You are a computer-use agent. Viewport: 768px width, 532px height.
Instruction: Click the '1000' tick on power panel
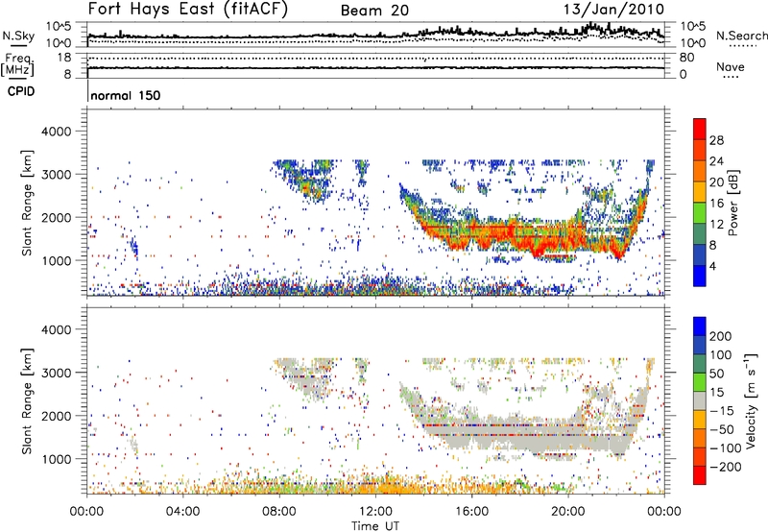tap(56, 260)
